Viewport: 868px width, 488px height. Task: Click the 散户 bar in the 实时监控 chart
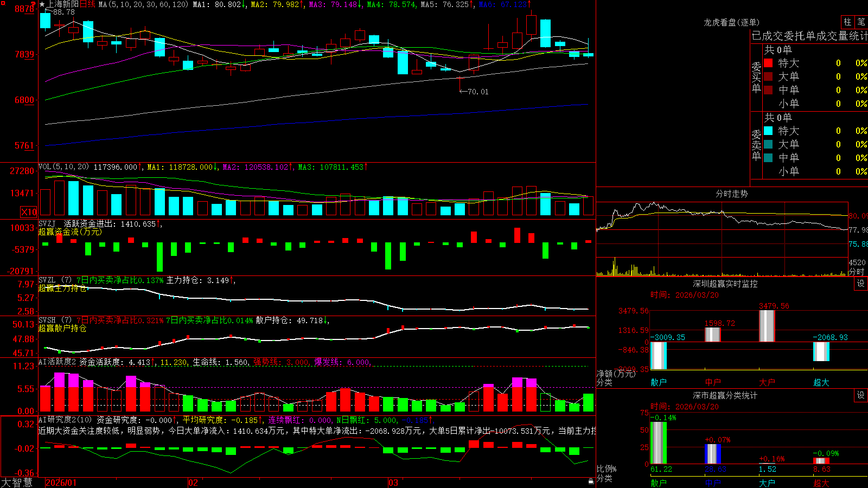pos(659,356)
